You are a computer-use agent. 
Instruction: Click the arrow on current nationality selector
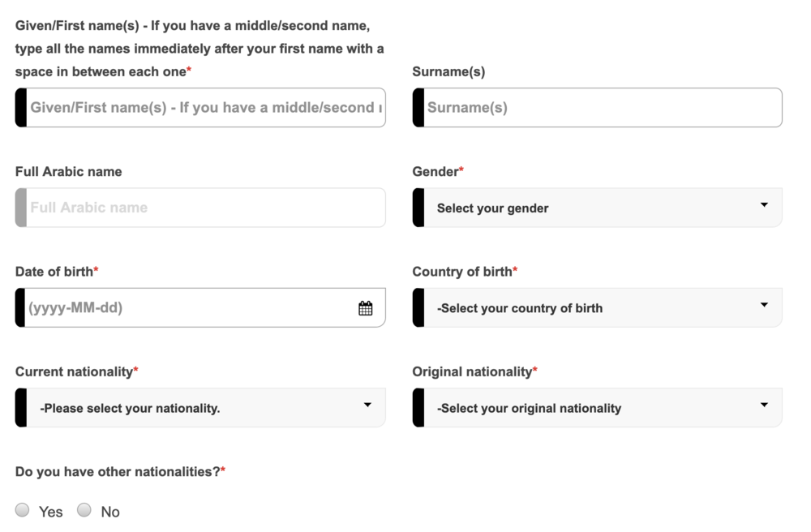tap(367, 405)
